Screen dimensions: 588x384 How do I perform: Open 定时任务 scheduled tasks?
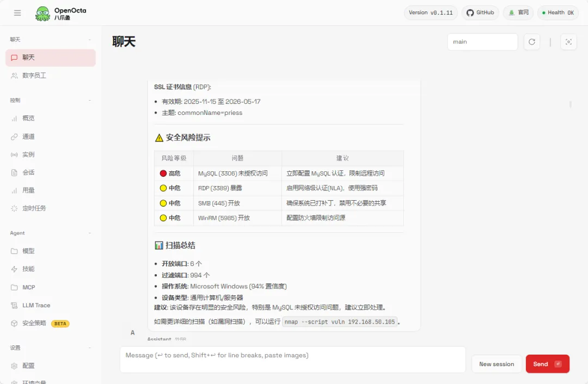tap(51, 208)
